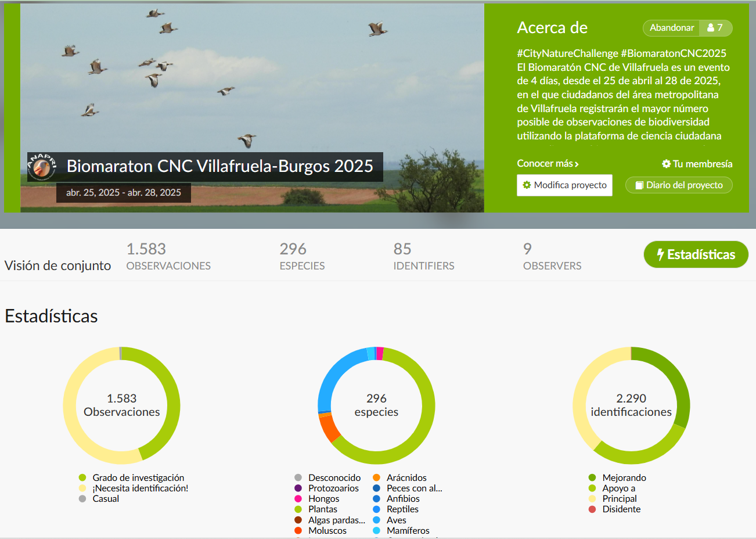The image size is (756, 539).
Task: Click the Disidente legend label
Action: (x=621, y=509)
